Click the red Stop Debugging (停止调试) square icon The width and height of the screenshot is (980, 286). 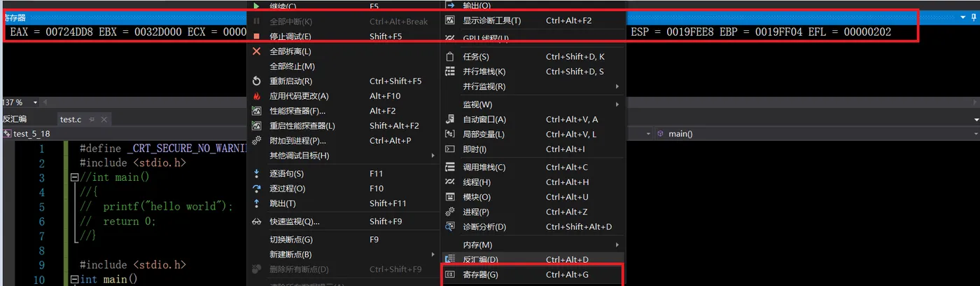[x=256, y=36]
